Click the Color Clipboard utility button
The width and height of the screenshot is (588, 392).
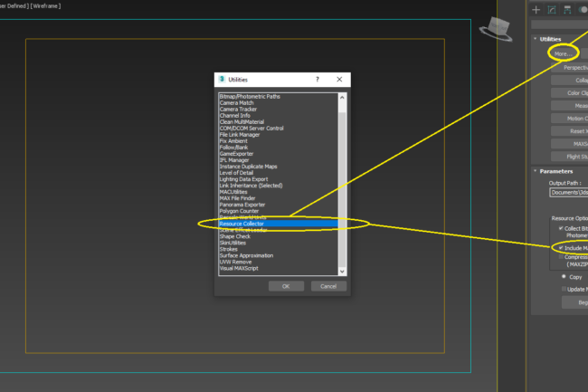[x=569, y=92]
